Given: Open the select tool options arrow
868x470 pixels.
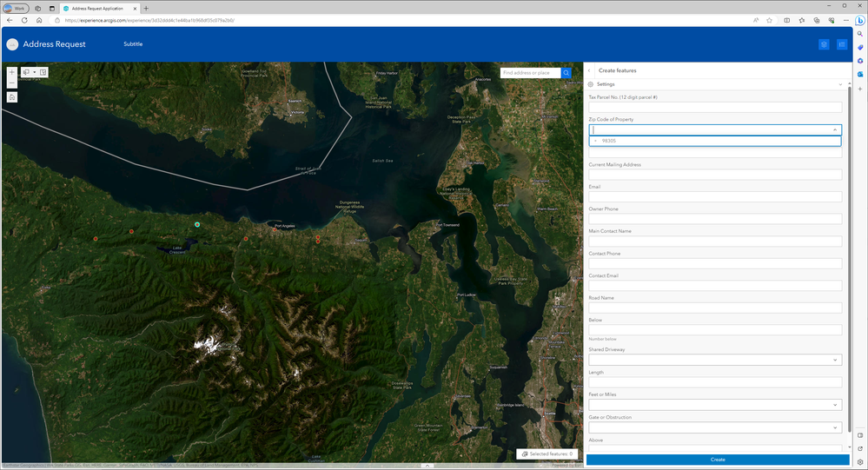Looking at the screenshot, I should pos(35,72).
